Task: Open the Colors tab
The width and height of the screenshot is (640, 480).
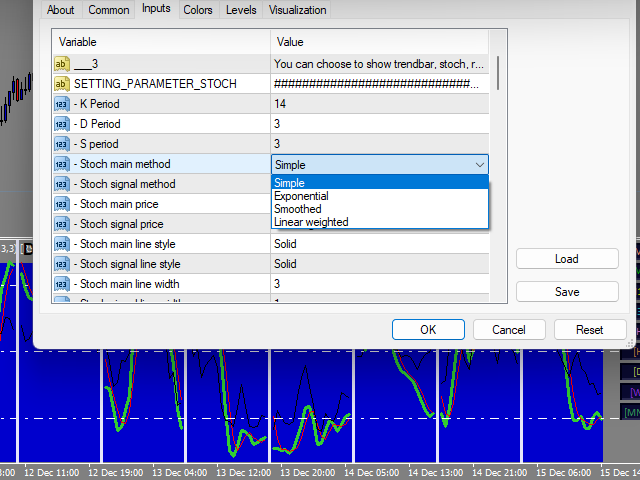Action: [x=198, y=10]
